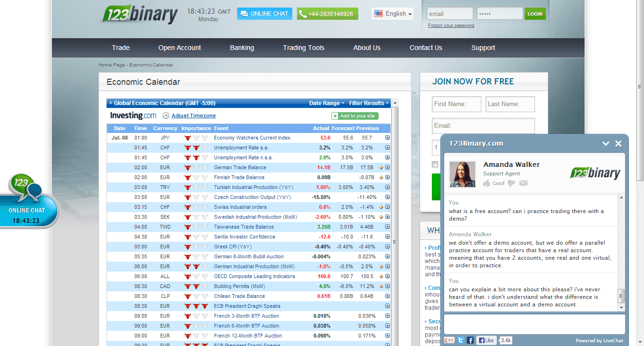Viewport: 644px width, 346px height.
Task: Open the About Us menu
Action: coord(367,48)
